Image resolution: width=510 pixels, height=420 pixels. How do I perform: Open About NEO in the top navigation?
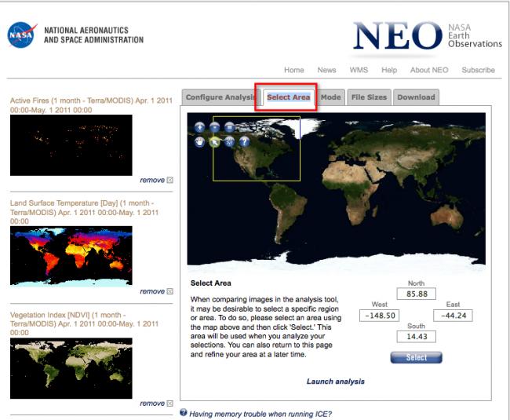428,71
